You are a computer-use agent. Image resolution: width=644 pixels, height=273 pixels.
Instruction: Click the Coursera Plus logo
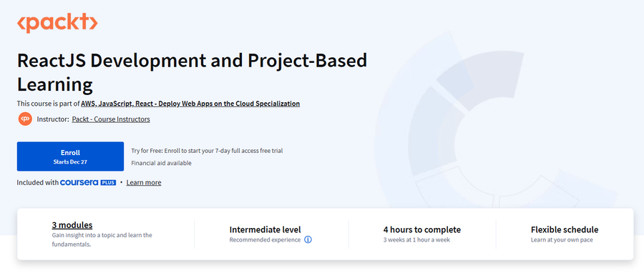pos(88,182)
